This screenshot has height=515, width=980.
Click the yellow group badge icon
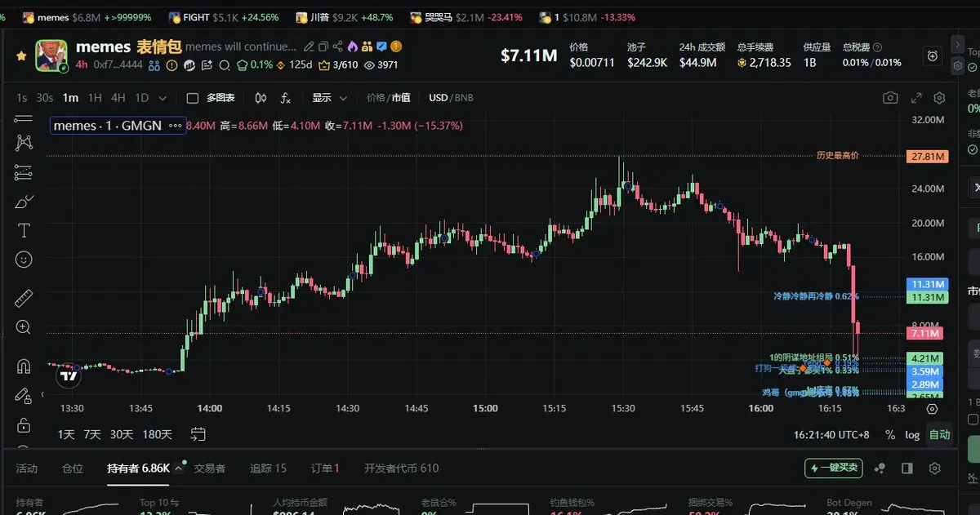pos(367,47)
